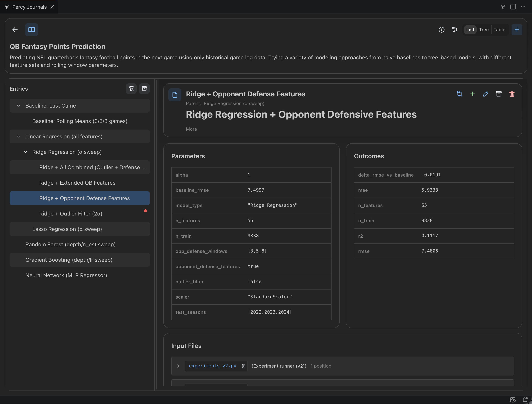Edit entry with the pencil icon
The height and width of the screenshot is (404, 532).
[486, 94]
